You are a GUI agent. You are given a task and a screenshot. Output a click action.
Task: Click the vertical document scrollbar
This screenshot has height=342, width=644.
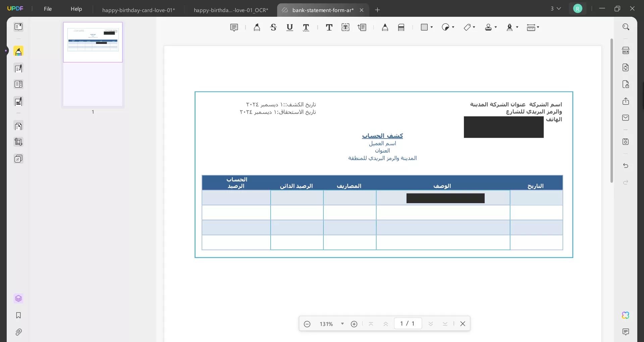[x=612, y=111]
